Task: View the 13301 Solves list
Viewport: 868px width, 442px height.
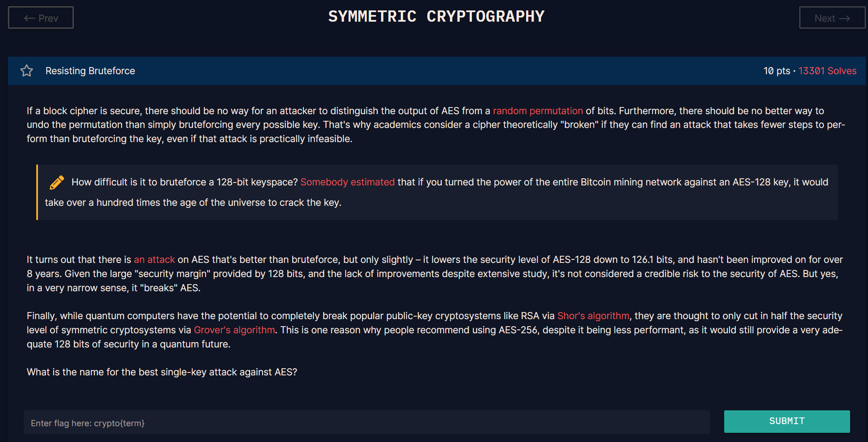Action: click(x=827, y=71)
